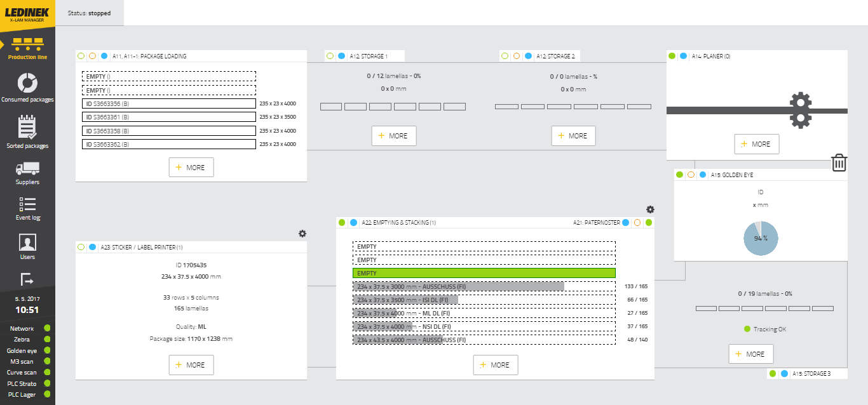Image resolution: width=868 pixels, height=405 pixels.
Task: Select package ID S3663356 row
Action: coord(168,103)
